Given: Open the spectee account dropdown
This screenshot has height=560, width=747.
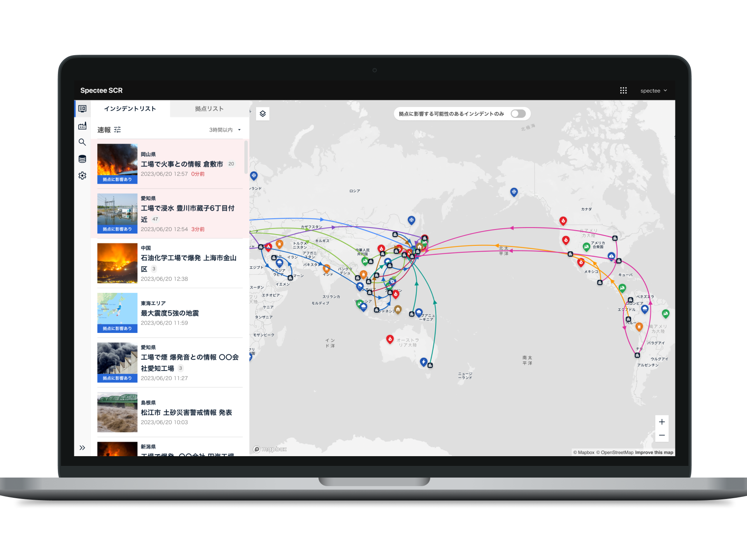Looking at the screenshot, I should (x=654, y=91).
